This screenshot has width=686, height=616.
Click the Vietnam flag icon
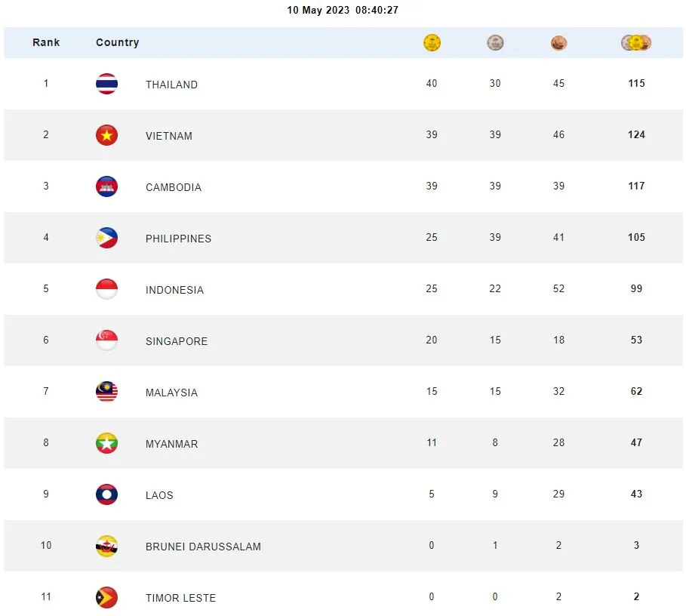coord(106,135)
